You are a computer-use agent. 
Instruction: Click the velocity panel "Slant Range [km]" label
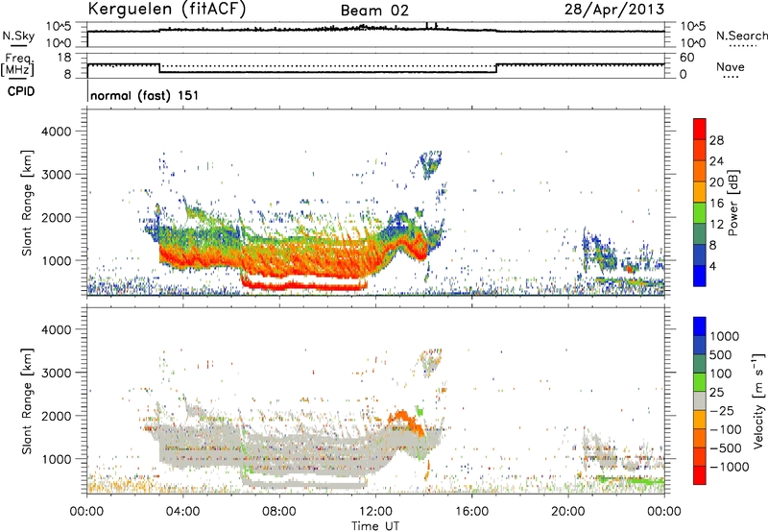pyautogui.click(x=27, y=400)
